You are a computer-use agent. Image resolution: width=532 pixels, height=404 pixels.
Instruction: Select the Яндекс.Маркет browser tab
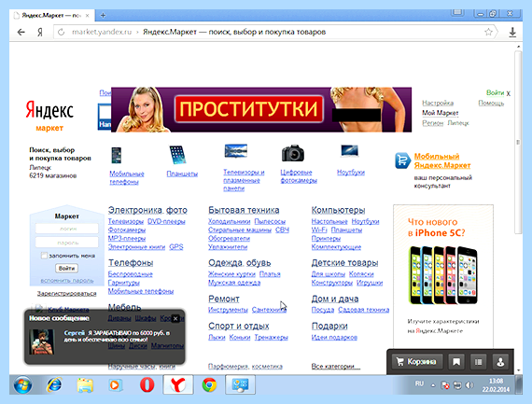coord(51,15)
